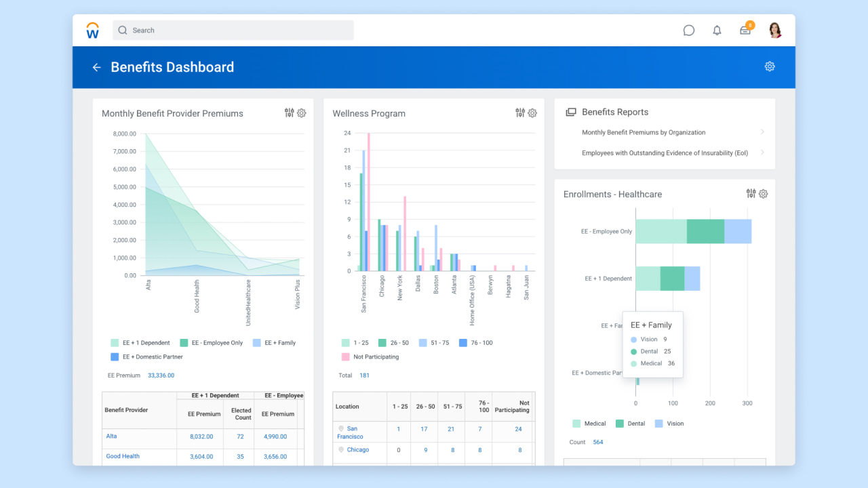Click San Francisco 51 - 75 value 21
The image size is (868, 488).
pyautogui.click(x=451, y=429)
